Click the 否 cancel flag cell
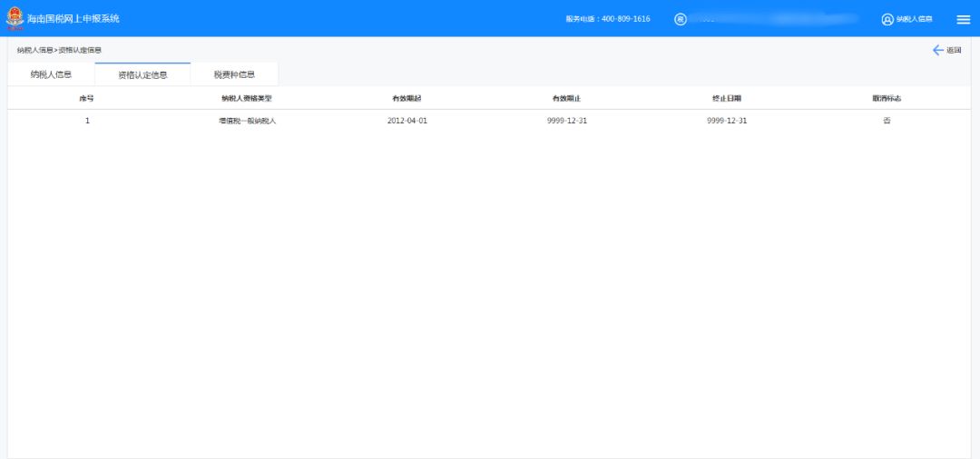980x459 pixels. coord(887,121)
